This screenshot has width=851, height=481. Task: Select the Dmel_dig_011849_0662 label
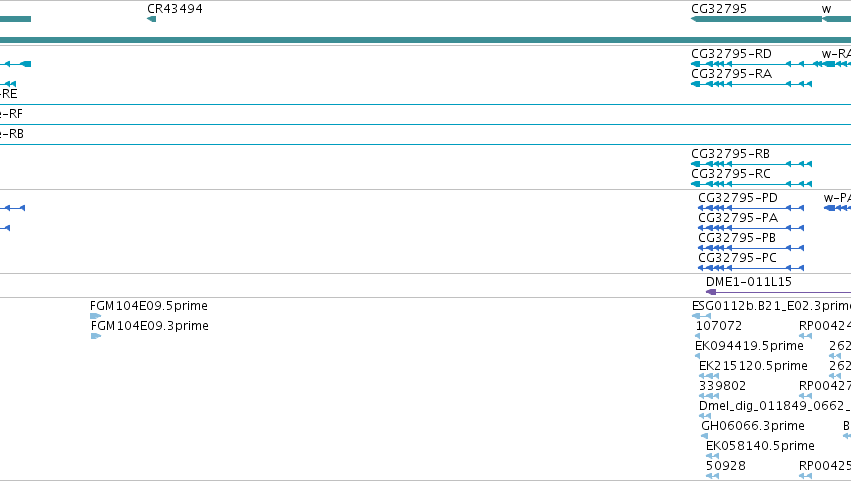(774, 406)
